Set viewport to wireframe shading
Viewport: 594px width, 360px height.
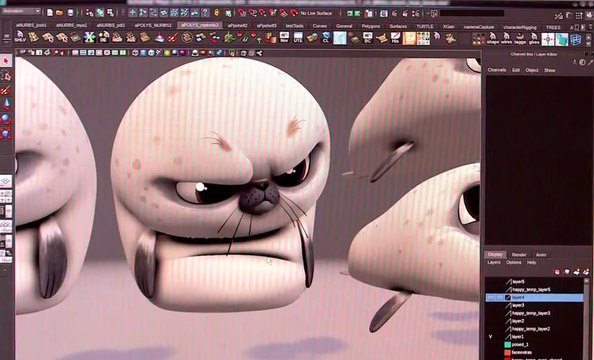click(134, 53)
